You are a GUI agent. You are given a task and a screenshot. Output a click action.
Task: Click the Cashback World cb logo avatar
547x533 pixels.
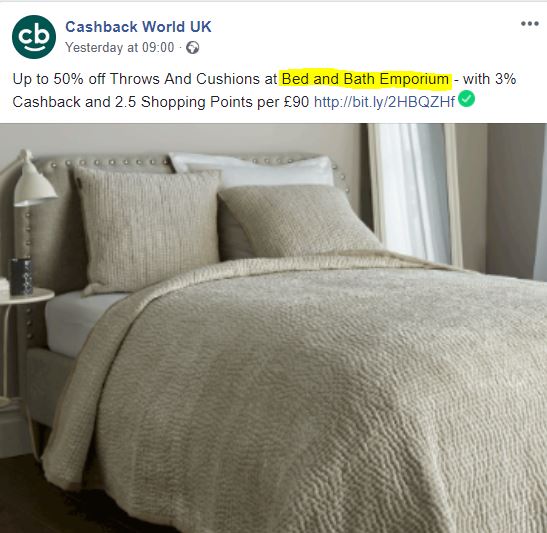(x=34, y=37)
